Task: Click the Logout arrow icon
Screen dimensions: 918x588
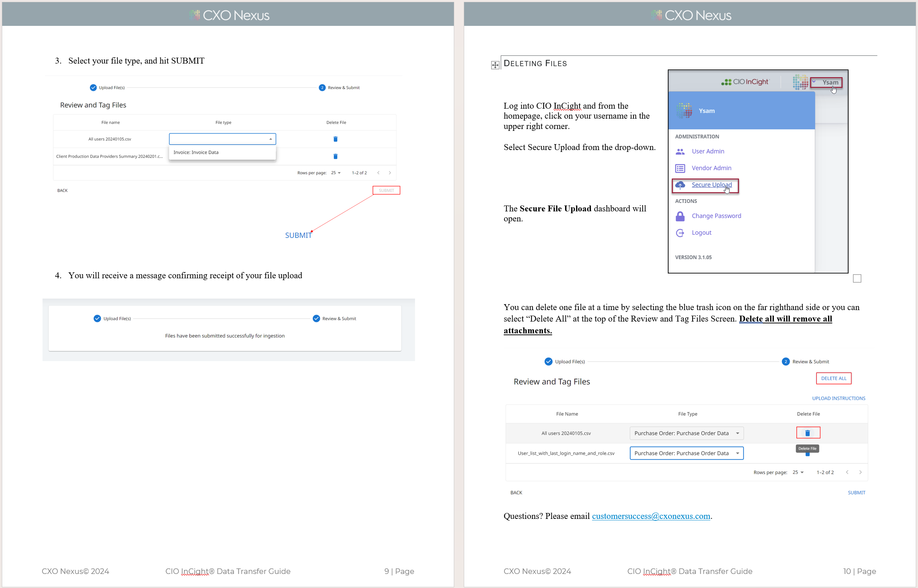Action: coord(680,233)
